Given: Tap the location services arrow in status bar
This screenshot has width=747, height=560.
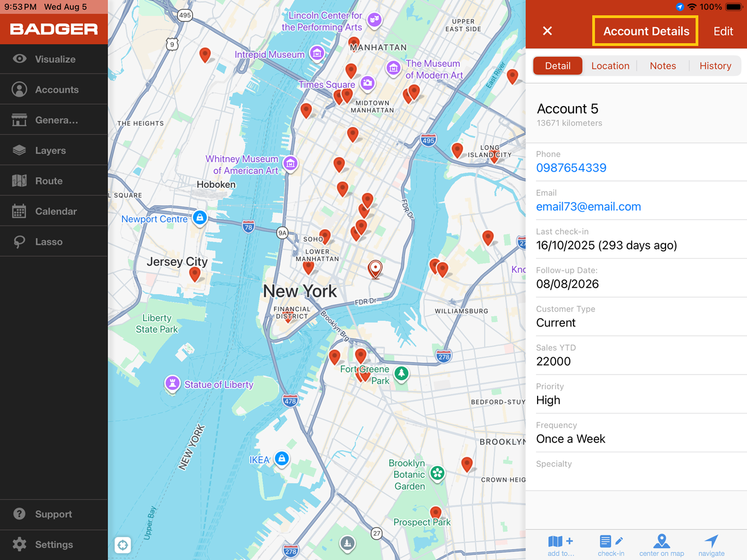Looking at the screenshot, I should pyautogui.click(x=680, y=7).
